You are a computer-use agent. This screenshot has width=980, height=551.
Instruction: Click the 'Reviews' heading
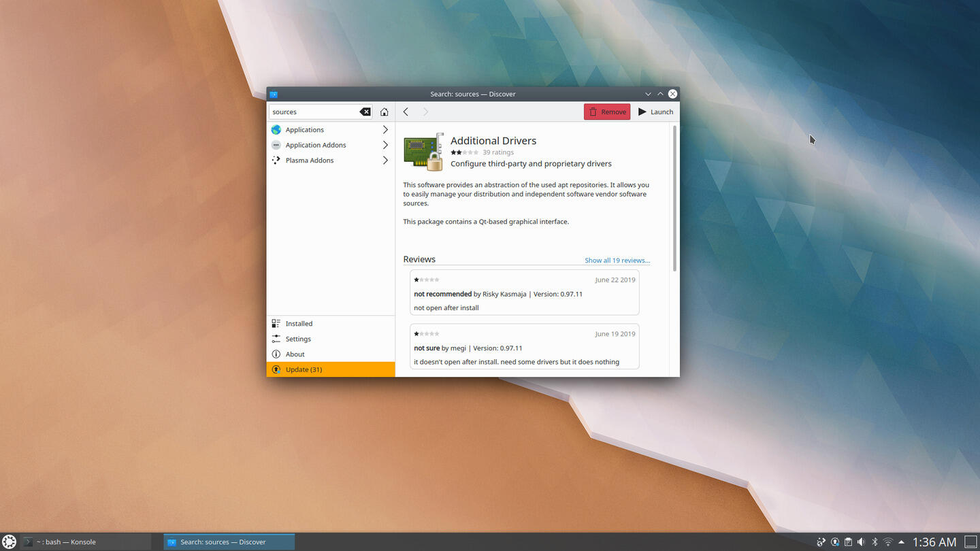(419, 259)
